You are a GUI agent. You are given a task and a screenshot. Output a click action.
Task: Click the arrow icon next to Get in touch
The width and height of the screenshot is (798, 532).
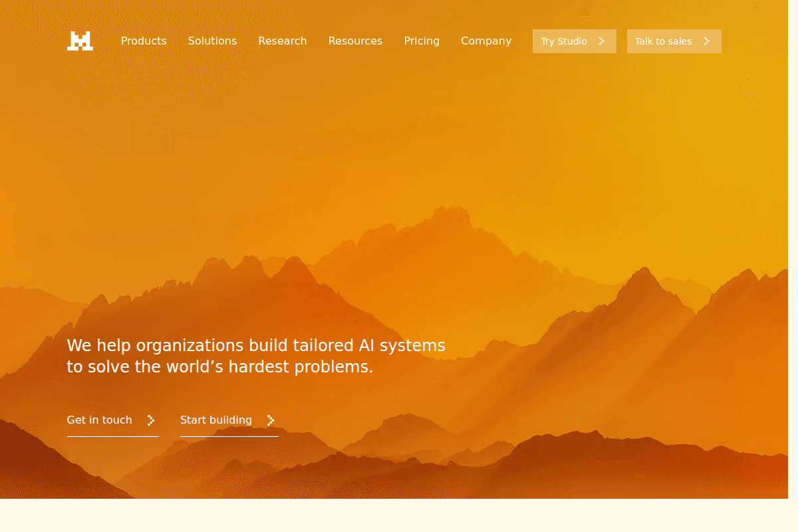pyautogui.click(x=152, y=420)
